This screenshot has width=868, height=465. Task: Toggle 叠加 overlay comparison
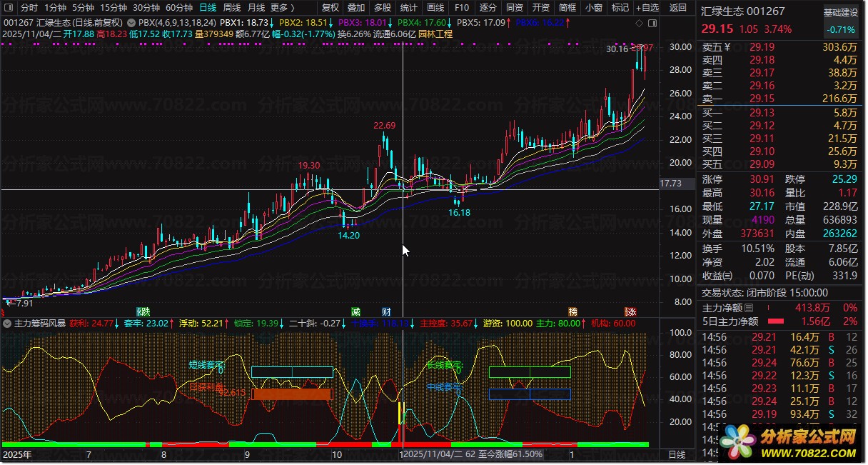(x=355, y=8)
